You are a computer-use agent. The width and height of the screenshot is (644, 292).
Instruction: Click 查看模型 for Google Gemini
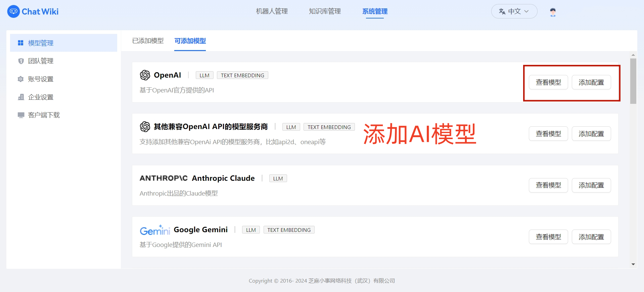[548, 237]
